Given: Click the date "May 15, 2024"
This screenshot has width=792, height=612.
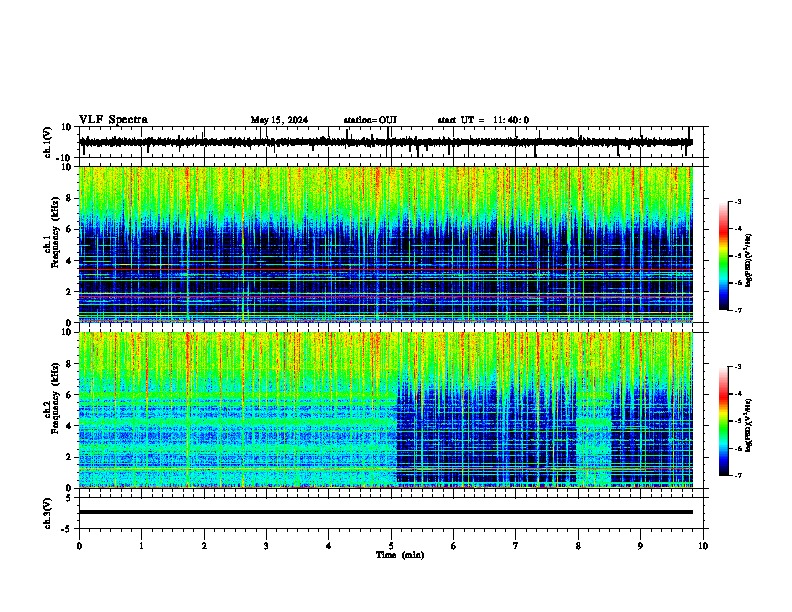Looking at the screenshot, I should [279, 120].
